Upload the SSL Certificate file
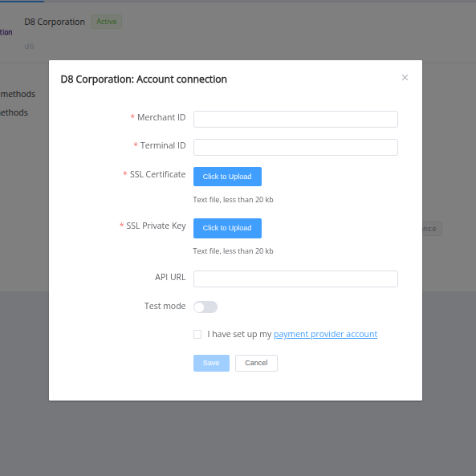 pyautogui.click(x=227, y=177)
